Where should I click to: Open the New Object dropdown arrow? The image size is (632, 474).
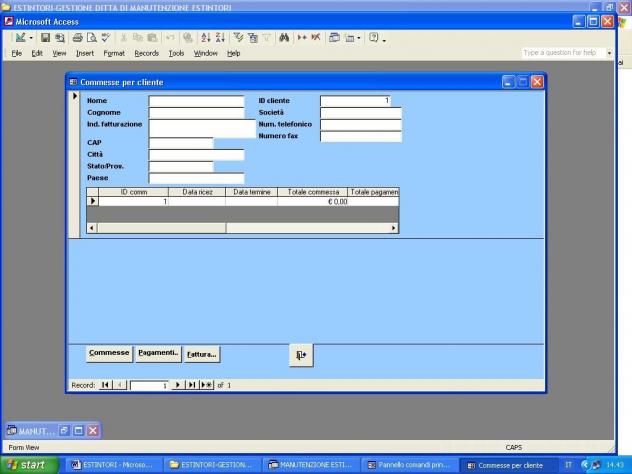tap(358, 38)
